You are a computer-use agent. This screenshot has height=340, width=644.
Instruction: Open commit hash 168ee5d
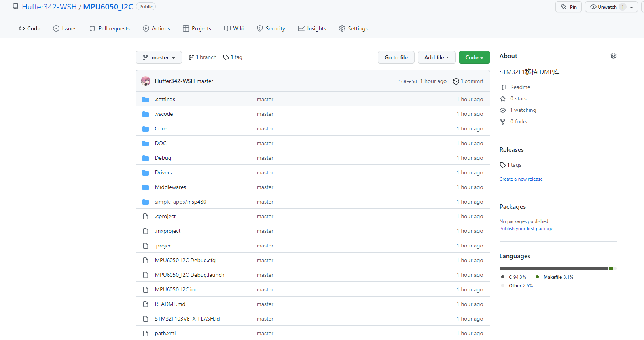pos(407,81)
